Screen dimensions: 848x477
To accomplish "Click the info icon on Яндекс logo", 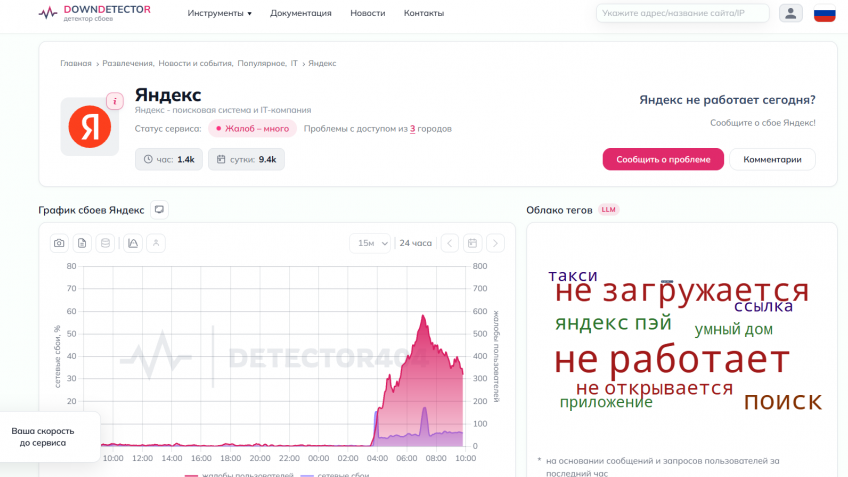I will click(115, 101).
